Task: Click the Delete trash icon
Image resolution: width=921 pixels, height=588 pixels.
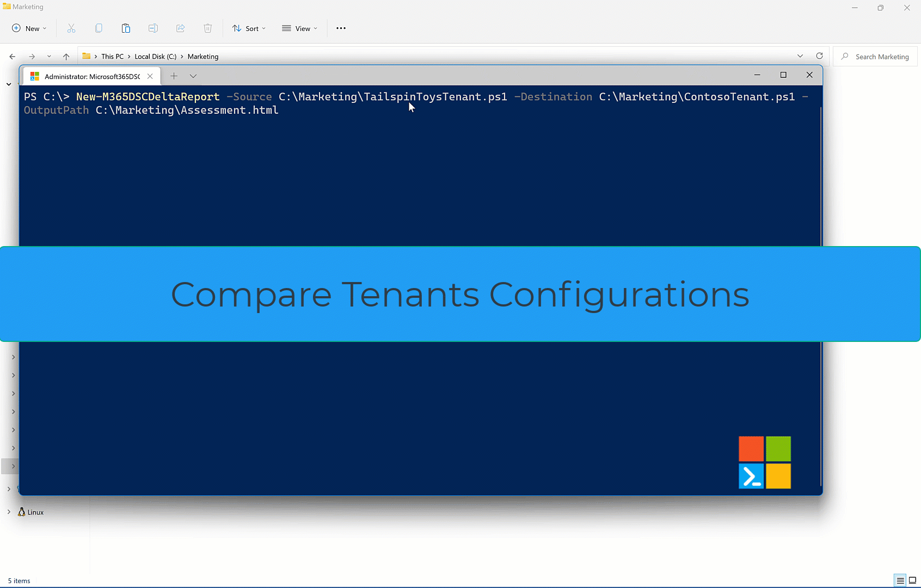Action: 208,28
